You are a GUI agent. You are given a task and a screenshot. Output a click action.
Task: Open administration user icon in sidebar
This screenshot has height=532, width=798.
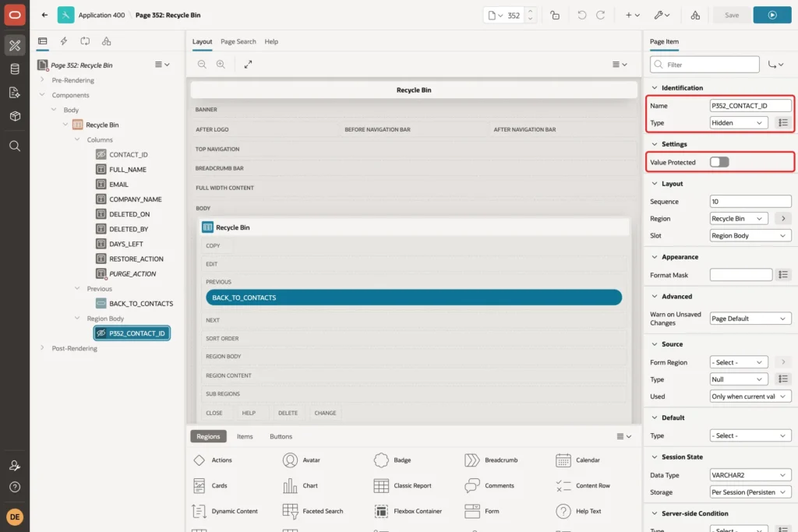pos(15,465)
